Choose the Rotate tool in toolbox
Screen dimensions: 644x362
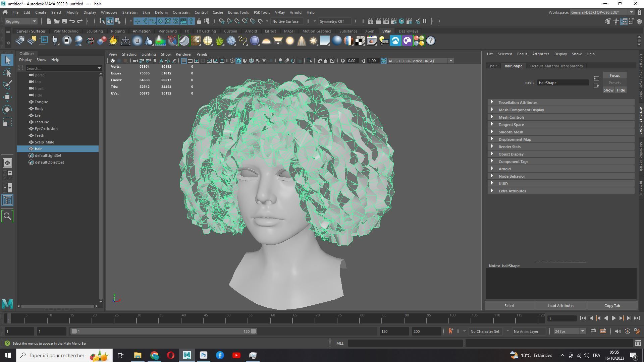point(7,110)
